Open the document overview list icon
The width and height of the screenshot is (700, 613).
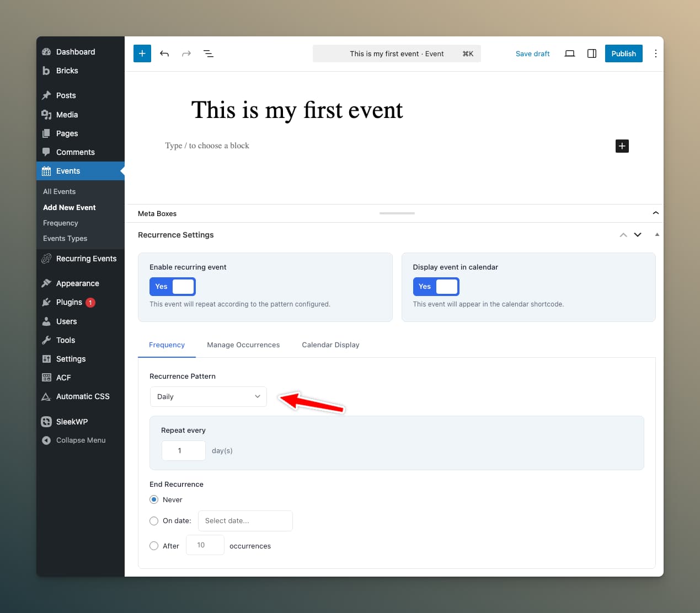(x=209, y=53)
